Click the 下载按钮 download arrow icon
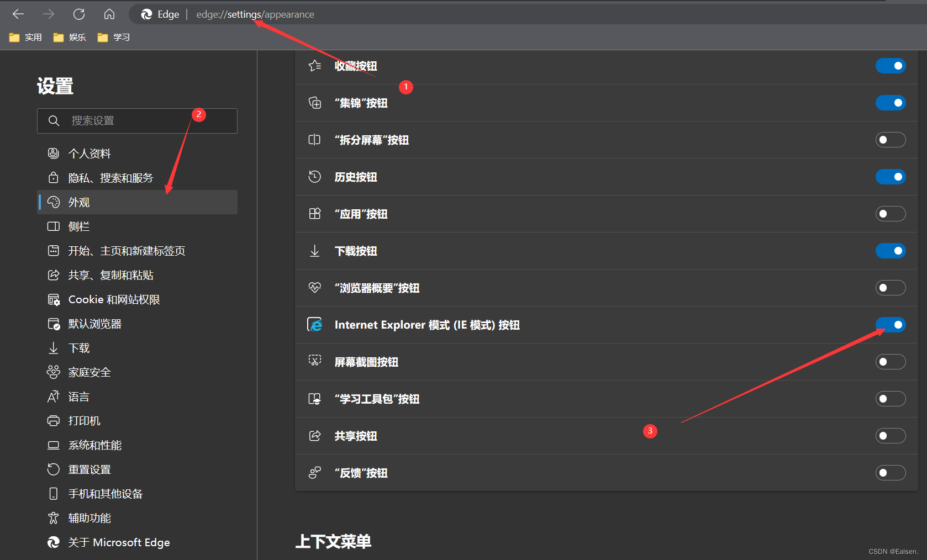Viewport: 927px width, 560px height. 315,251
